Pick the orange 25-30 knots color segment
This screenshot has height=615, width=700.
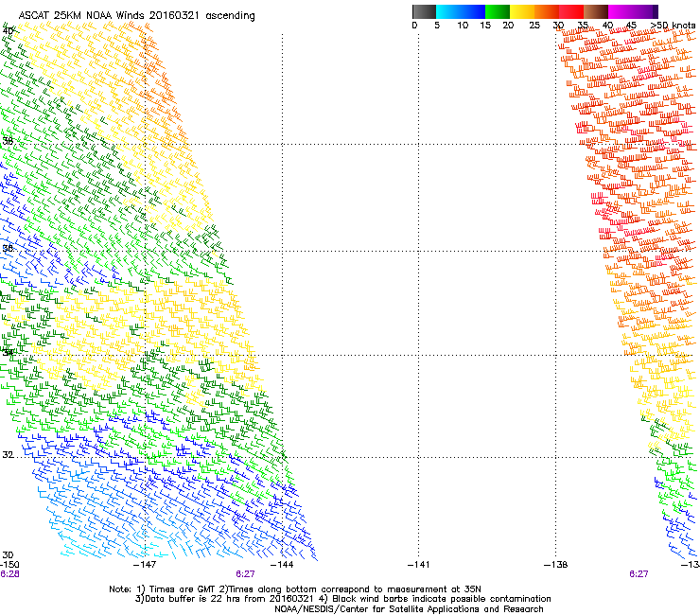click(x=546, y=11)
